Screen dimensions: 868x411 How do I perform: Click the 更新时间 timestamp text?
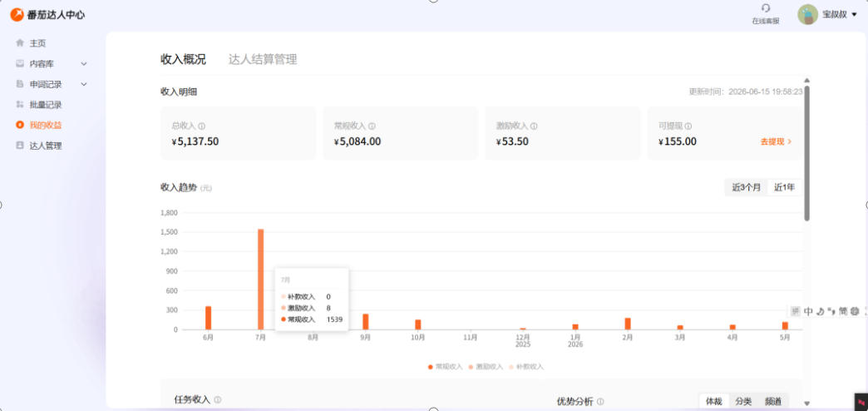coord(745,92)
